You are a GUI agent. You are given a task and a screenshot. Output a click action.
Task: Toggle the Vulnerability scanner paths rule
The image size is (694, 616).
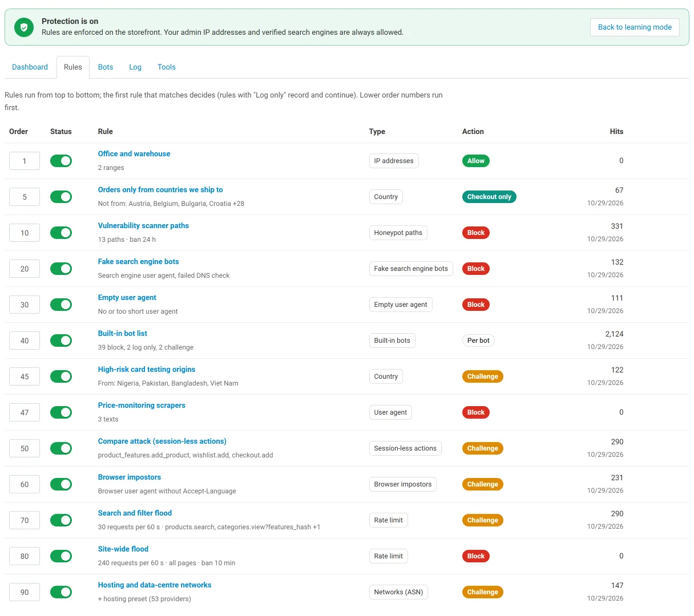(61, 233)
